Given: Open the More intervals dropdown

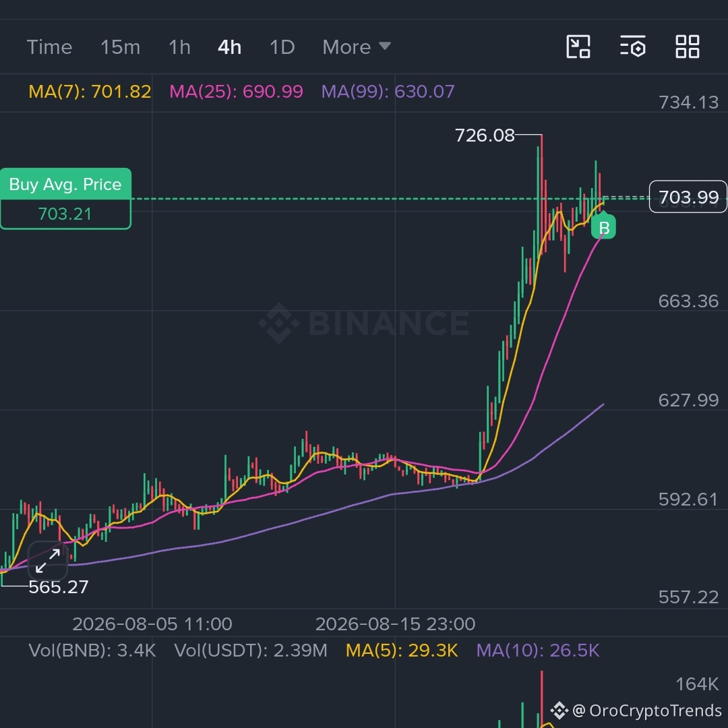Looking at the screenshot, I should (357, 47).
